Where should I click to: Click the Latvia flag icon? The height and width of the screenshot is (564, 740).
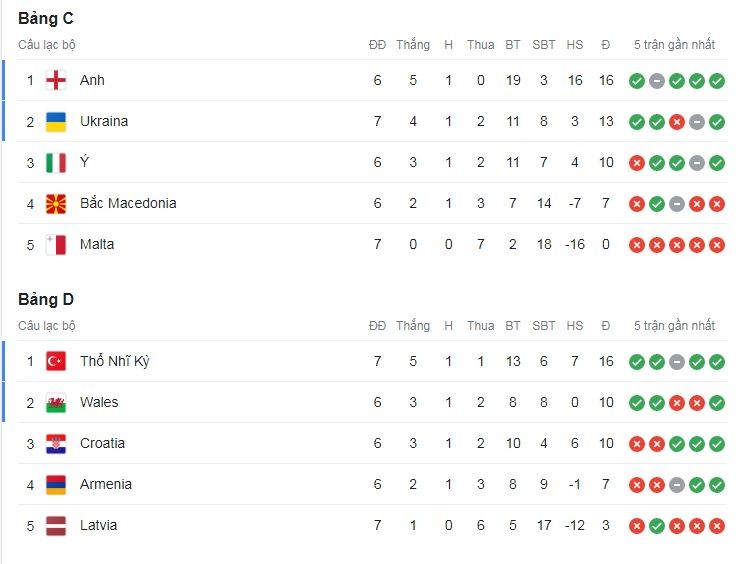click(x=56, y=525)
